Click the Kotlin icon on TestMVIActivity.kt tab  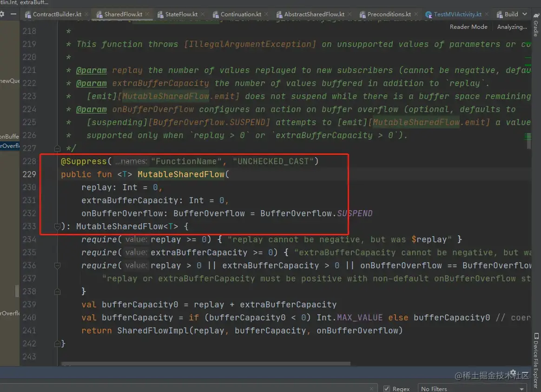(x=429, y=14)
